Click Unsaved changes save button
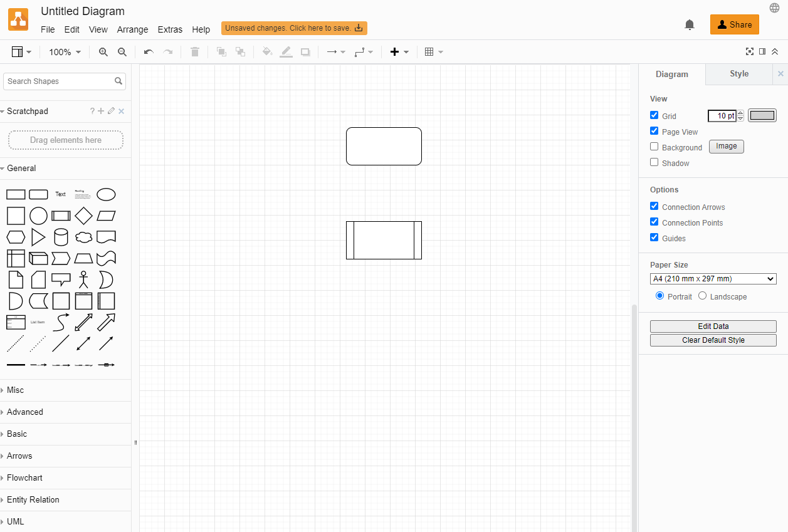The height and width of the screenshot is (532, 788). (294, 28)
